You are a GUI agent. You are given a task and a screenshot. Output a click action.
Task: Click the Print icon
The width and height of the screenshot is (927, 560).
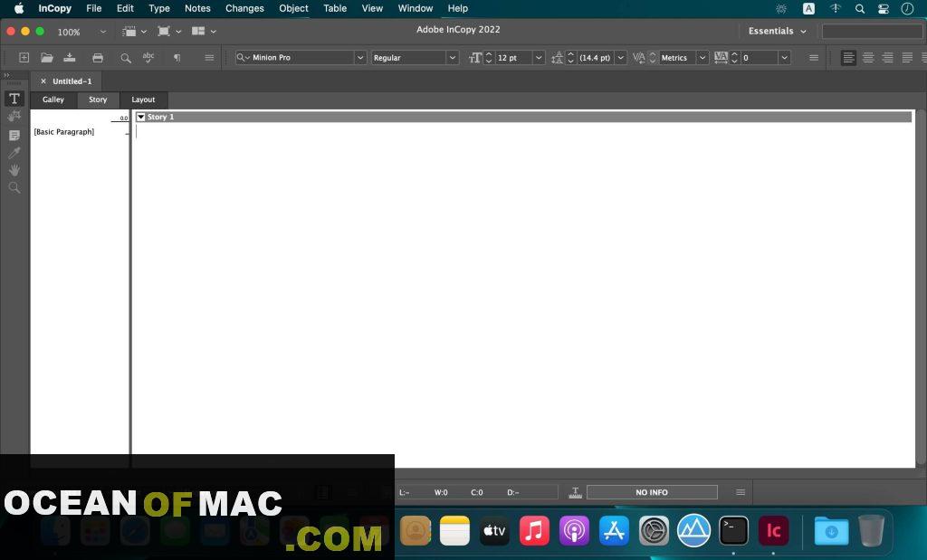(98, 58)
